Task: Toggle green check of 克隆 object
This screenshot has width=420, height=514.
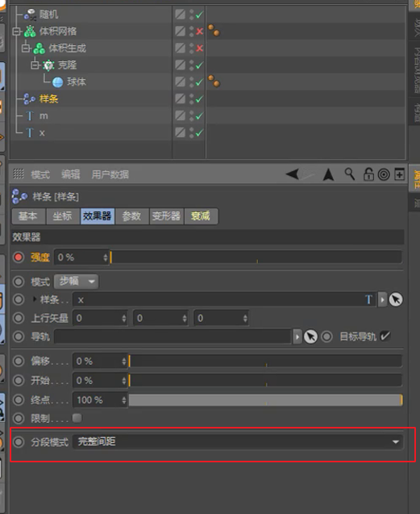Action: tap(199, 65)
